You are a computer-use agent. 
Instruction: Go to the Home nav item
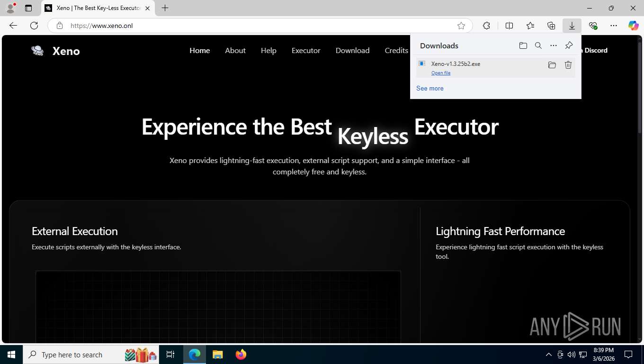200,50
